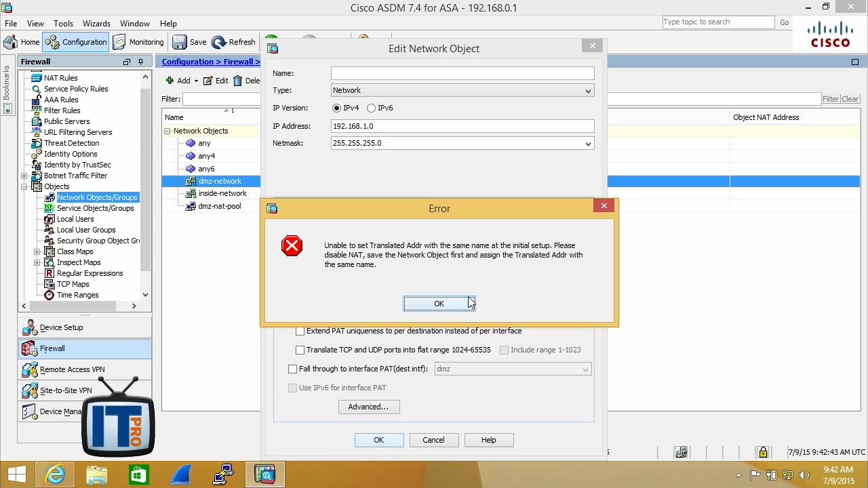Open Device Setup navigation panel
Viewport: 868px width, 488px height.
point(85,327)
